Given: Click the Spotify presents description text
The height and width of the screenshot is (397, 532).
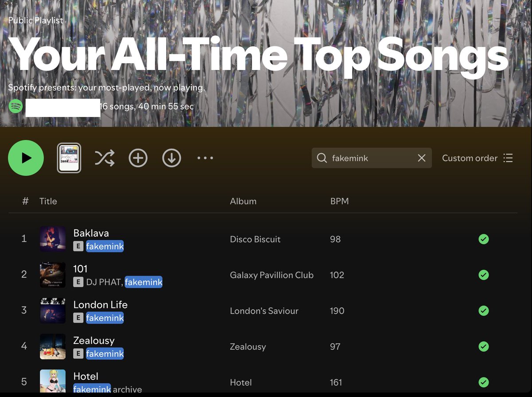Looking at the screenshot, I should (x=106, y=88).
